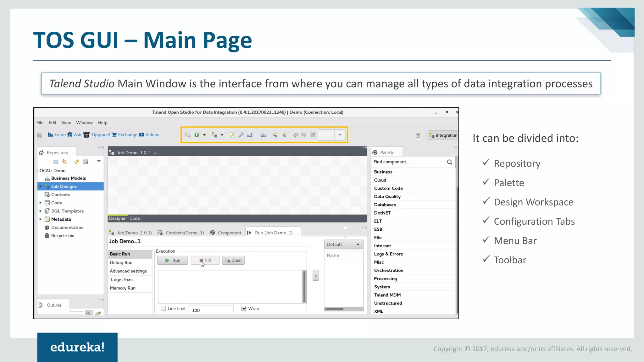Switch to the Code tab under the designer
The image size is (644, 362).
(x=135, y=218)
